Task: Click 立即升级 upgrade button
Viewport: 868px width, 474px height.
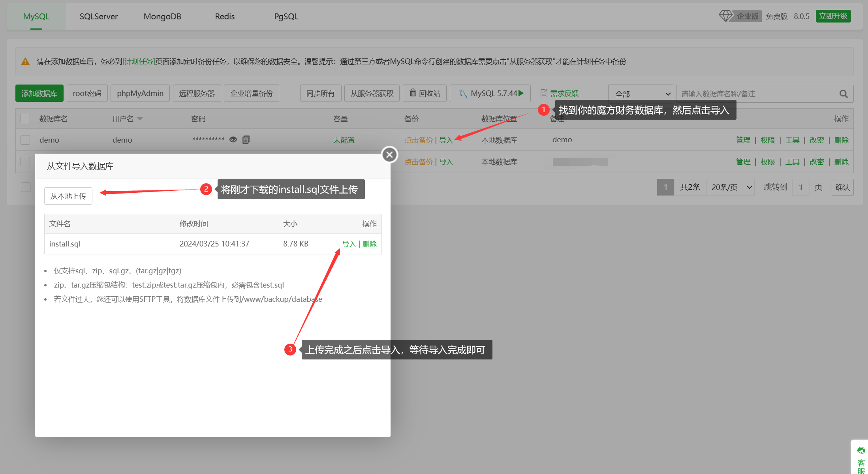Action: tap(833, 16)
